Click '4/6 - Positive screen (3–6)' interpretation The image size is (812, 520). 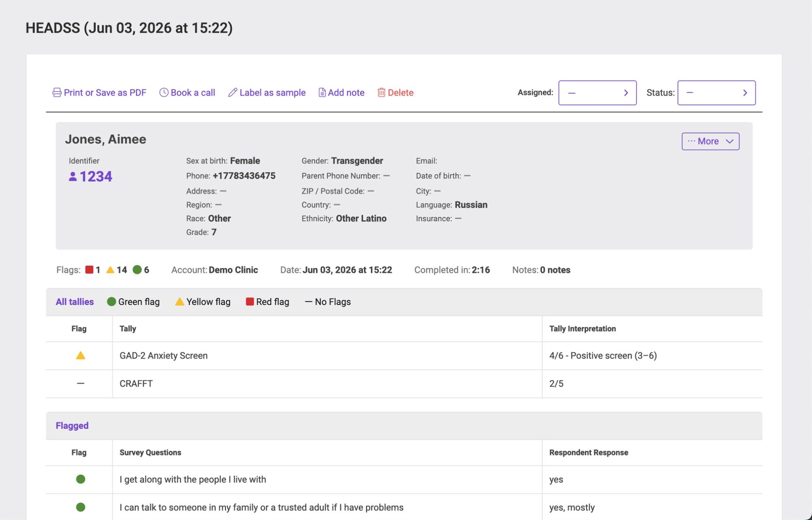[x=603, y=356]
